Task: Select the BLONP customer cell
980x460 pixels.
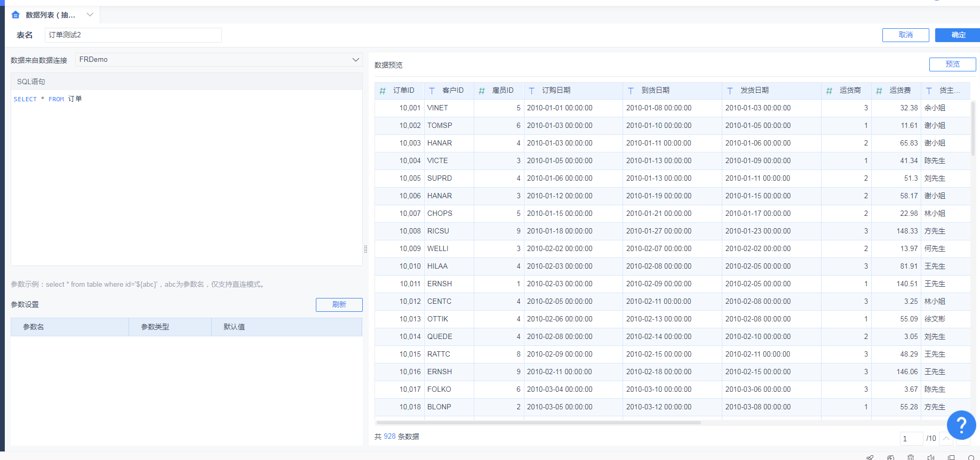Action: coord(449,407)
